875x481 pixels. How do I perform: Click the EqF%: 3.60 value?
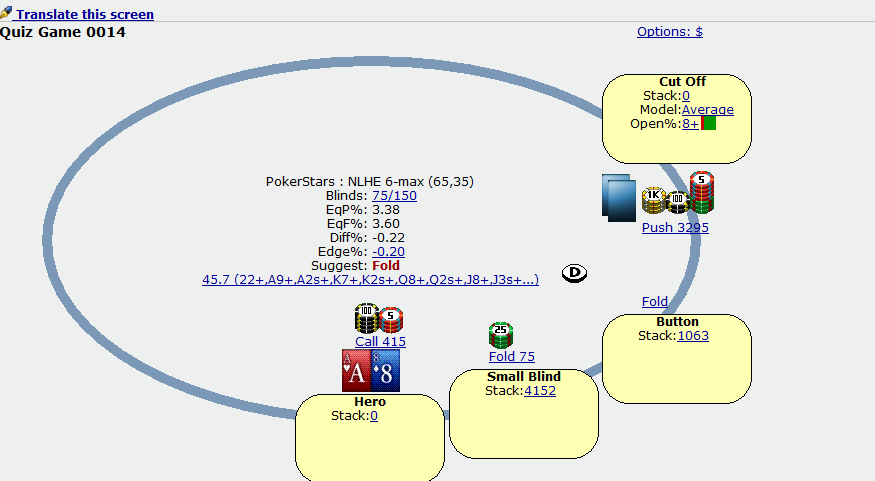[386, 224]
